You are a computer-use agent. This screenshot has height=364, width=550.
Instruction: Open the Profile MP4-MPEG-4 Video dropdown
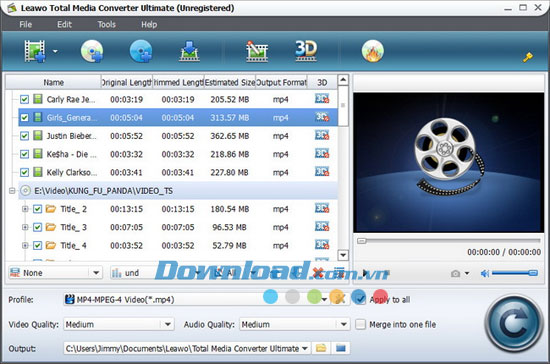point(196,299)
